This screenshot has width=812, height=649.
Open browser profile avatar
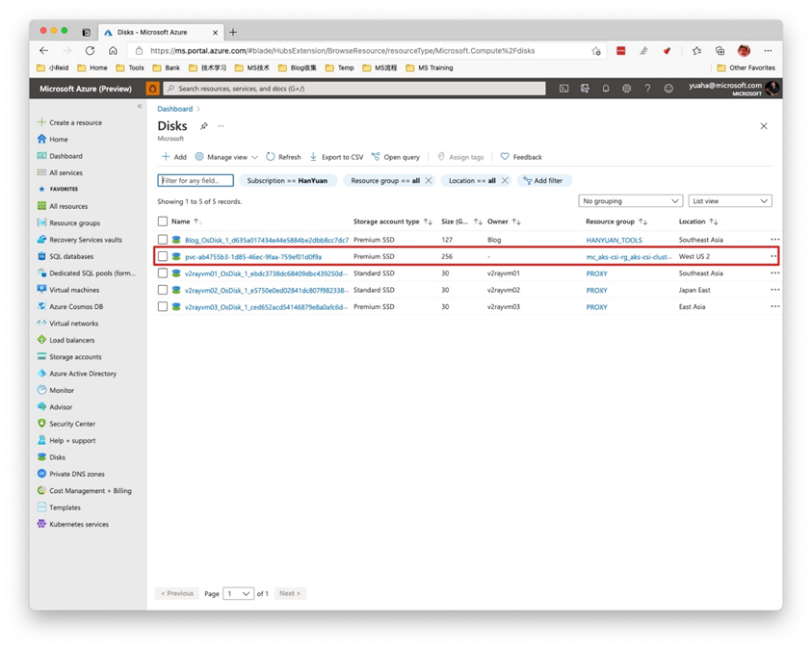pos(744,51)
